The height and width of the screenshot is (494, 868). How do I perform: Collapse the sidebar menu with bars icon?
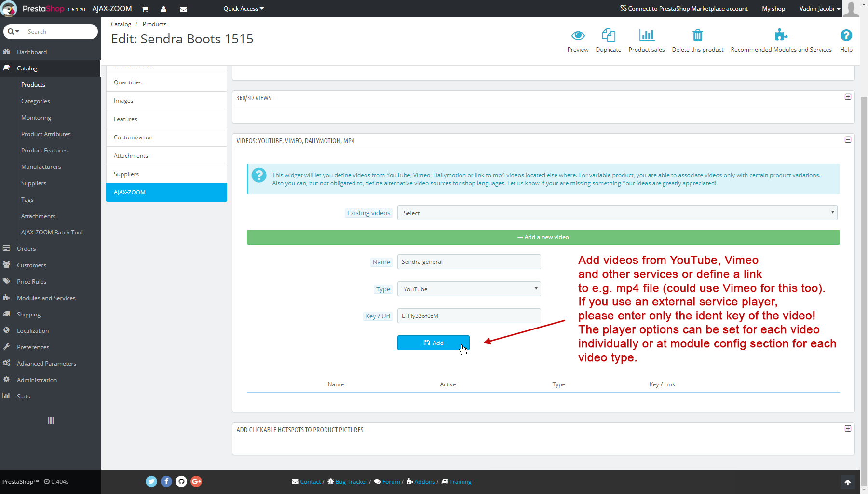(x=51, y=420)
